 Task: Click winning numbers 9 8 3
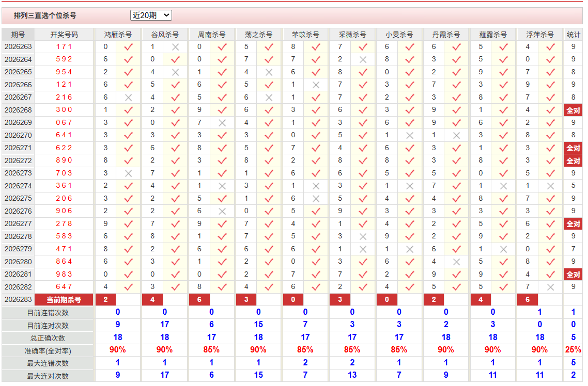(x=64, y=274)
